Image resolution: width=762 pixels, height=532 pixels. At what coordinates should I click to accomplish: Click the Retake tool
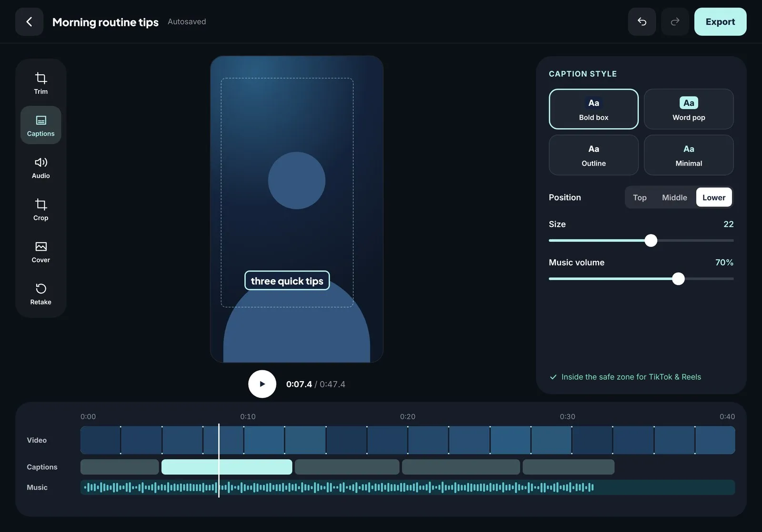pyautogui.click(x=41, y=294)
